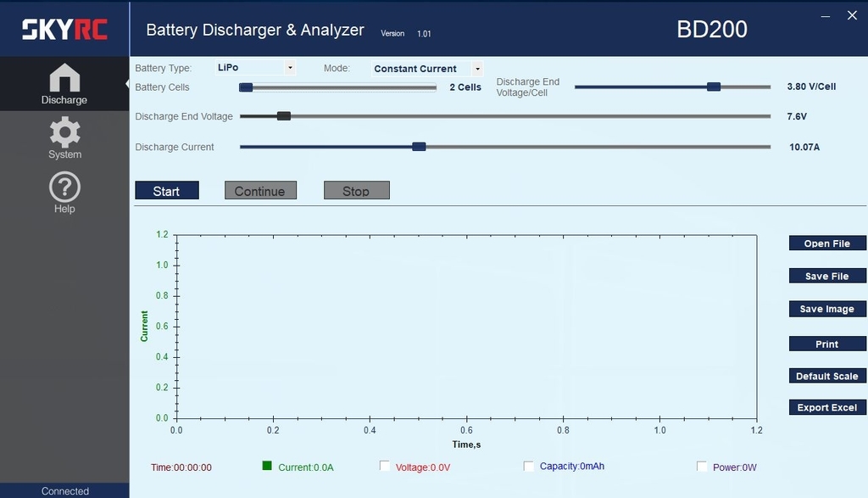The image size is (868, 498).
Task: Click the 7.6V end voltage value
Action: click(797, 116)
